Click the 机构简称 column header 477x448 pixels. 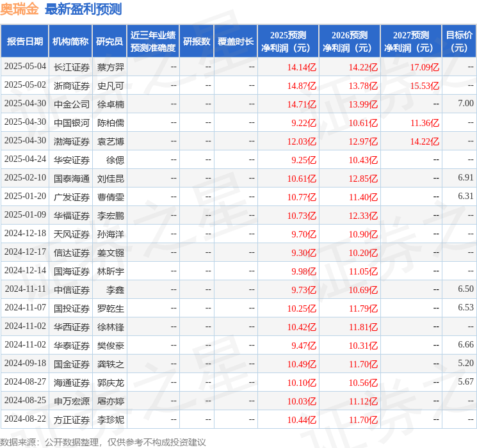(70, 42)
